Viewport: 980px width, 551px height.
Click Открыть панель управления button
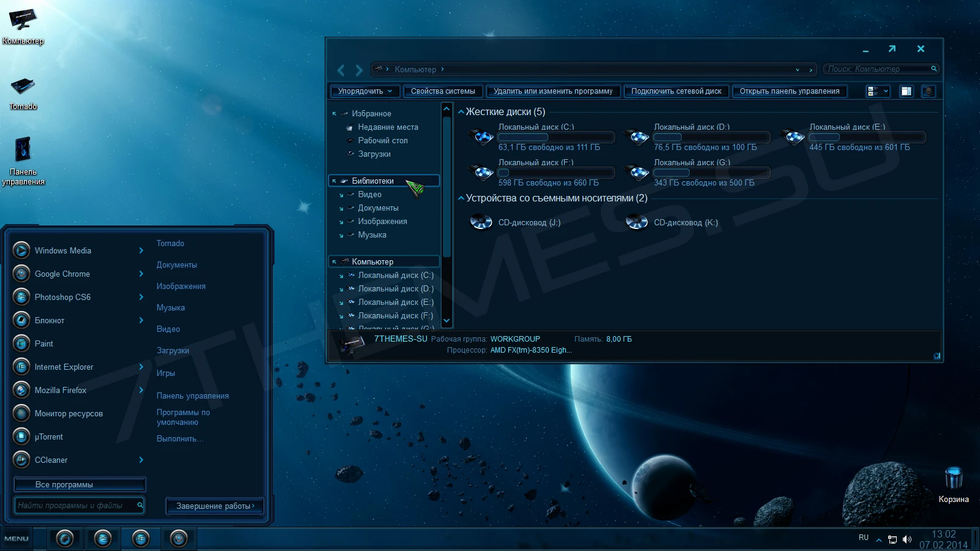pyautogui.click(x=790, y=91)
